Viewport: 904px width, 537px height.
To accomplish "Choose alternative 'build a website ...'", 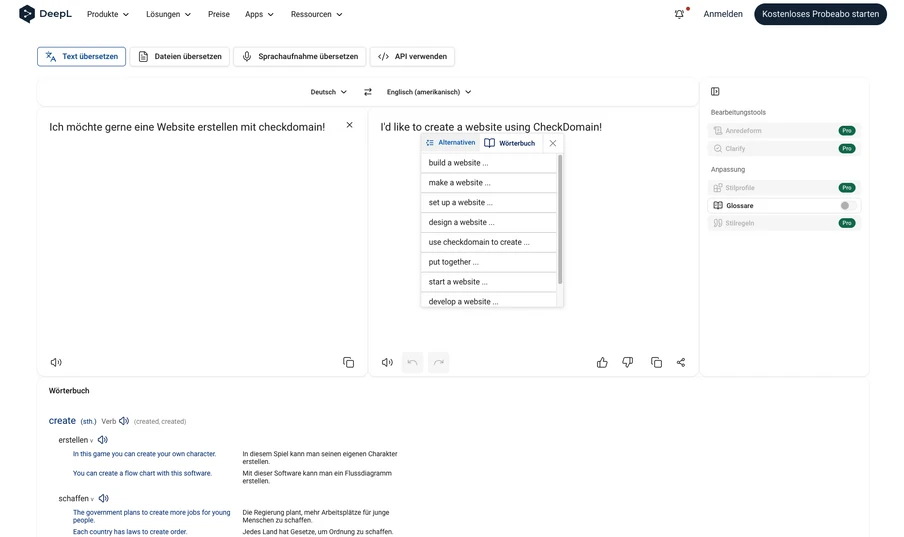I will click(489, 163).
